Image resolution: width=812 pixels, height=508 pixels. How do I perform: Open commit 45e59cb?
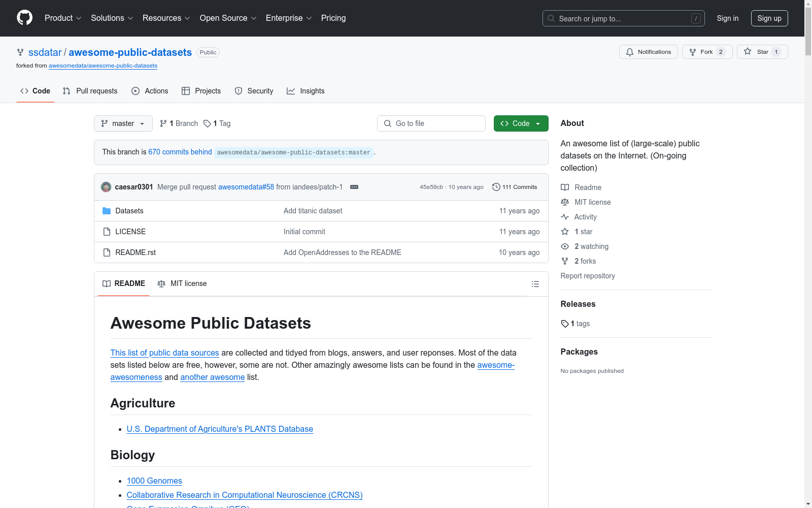[431, 187]
